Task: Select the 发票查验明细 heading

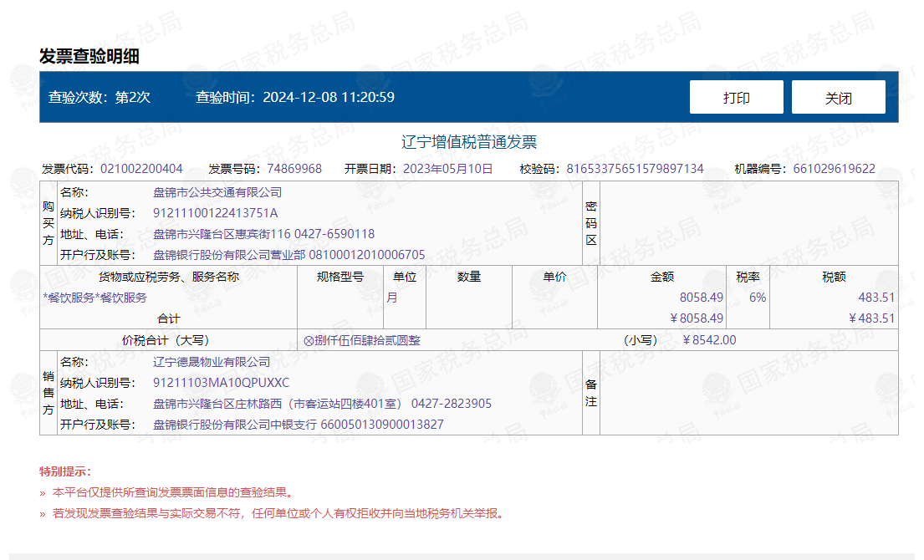Action: click(89, 57)
